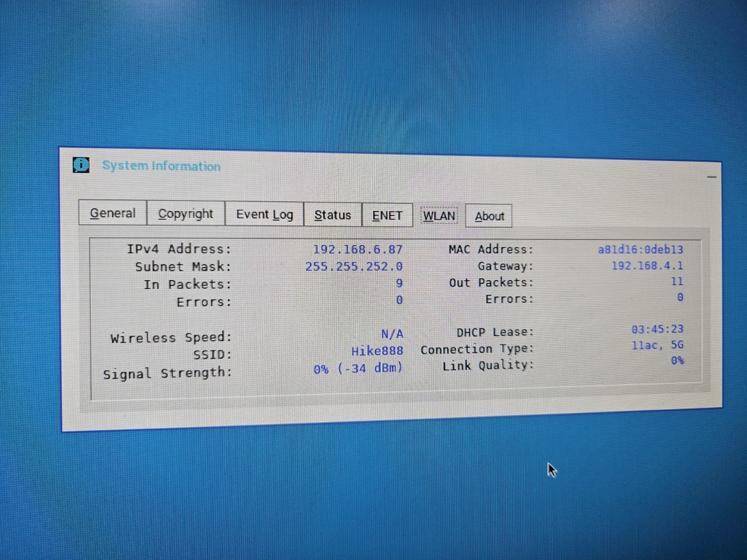Click the Subnet Mask label
Viewport: 747px width, 560px height.
point(183,266)
